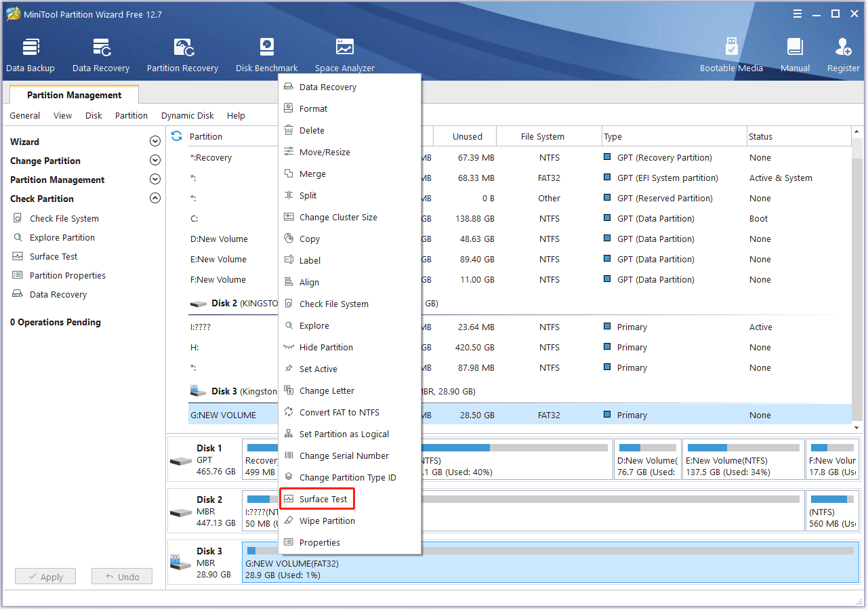The width and height of the screenshot is (868, 610).
Task: Open the Data Backup tool
Action: [30, 55]
